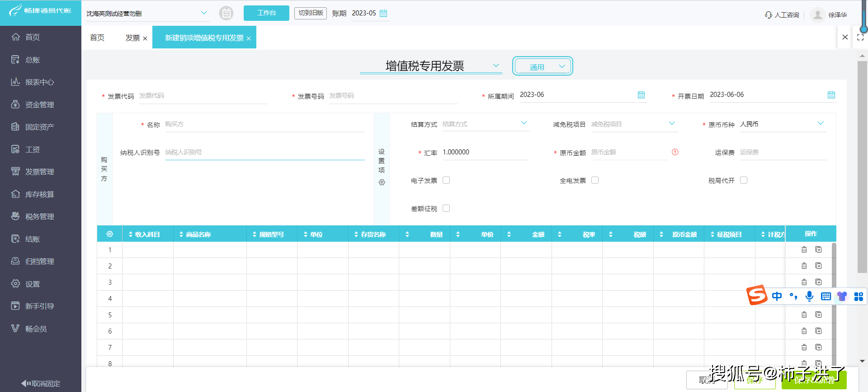
Task: Click the 所属期间 calendar icon
Action: pos(641,95)
